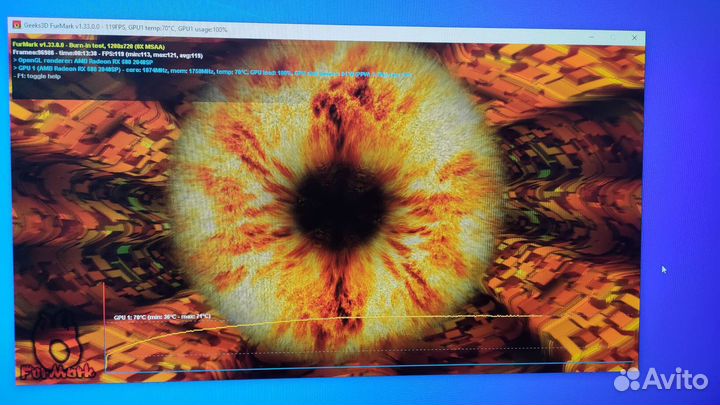The image size is (720, 405).
Task: Click the center of the furry donut render
Action: [x=339, y=208]
